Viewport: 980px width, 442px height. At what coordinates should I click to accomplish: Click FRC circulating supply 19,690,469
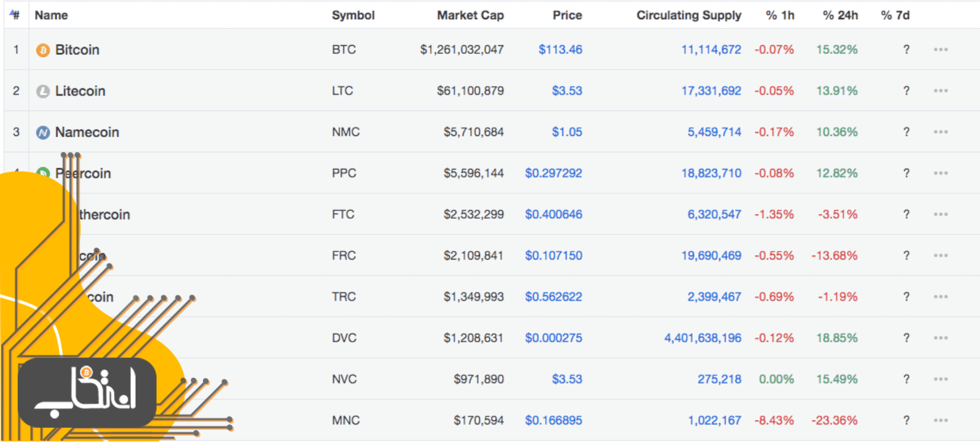[711, 256]
